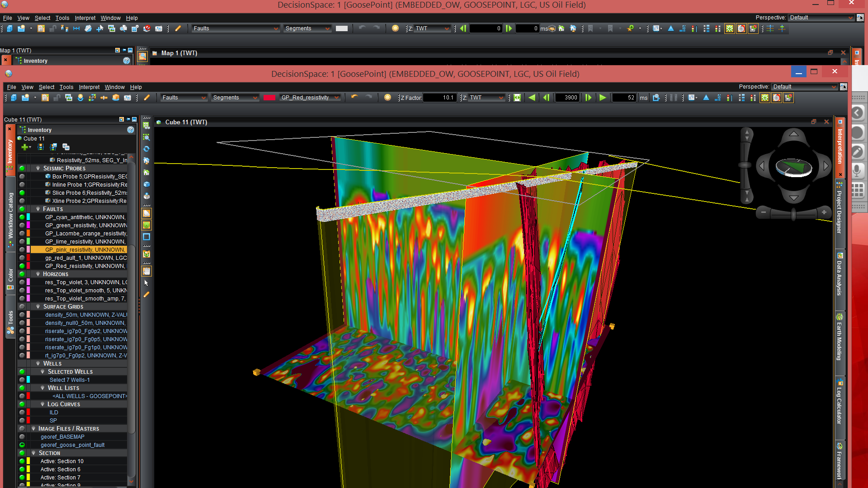868x488 pixels.
Task: Select the Select 7 Wells-1 item
Action: (x=70, y=380)
